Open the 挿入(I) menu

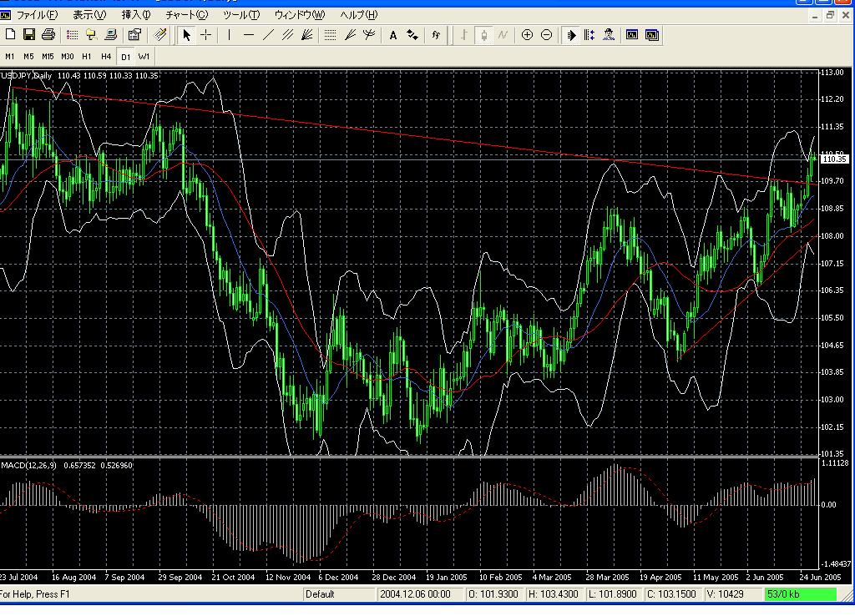tap(136, 15)
